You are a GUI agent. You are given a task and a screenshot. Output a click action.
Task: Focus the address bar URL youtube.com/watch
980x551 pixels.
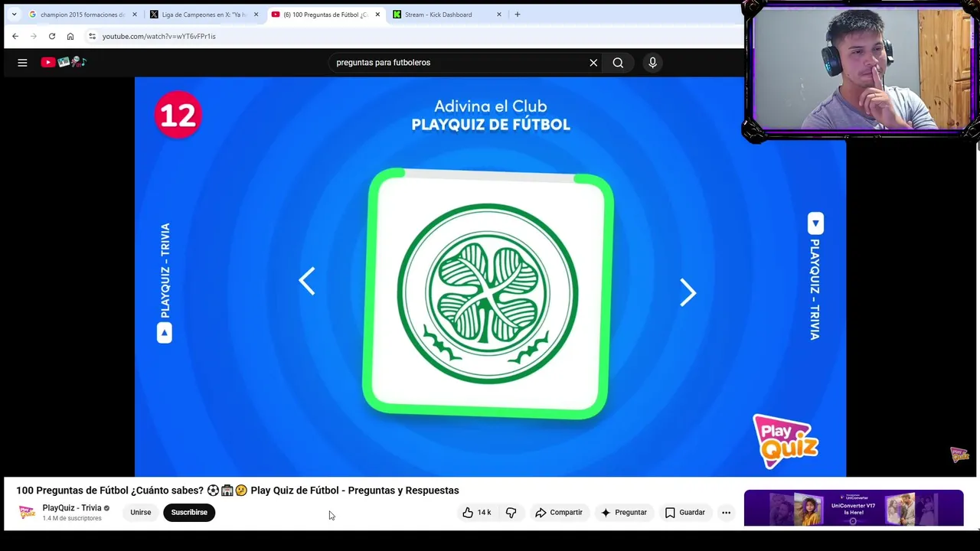159,36
